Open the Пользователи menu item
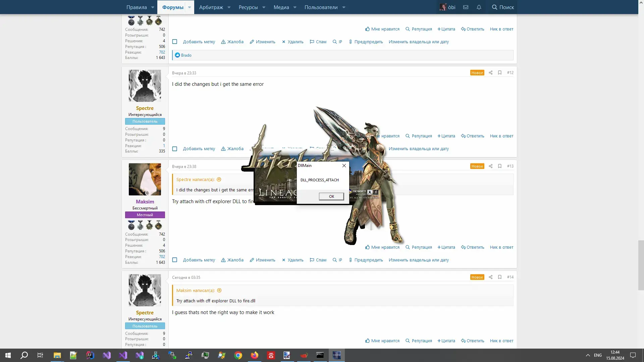 click(321, 7)
